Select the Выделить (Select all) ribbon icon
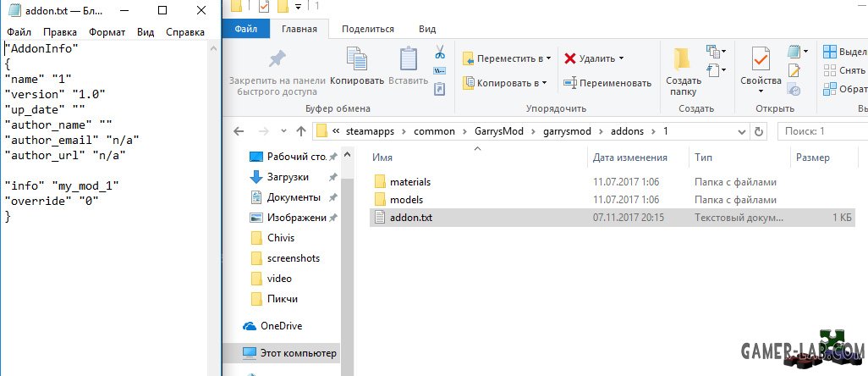The width and height of the screenshot is (868, 376). pyautogui.click(x=830, y=52)
